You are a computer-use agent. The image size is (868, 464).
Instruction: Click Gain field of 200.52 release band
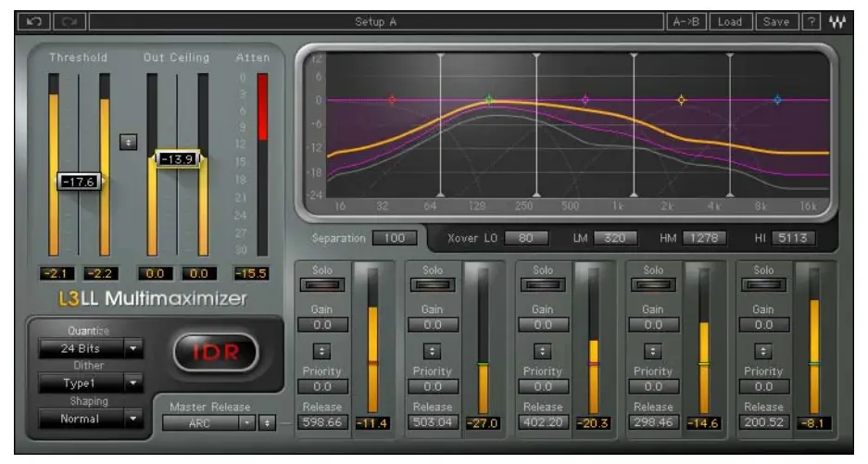point(764,325)
